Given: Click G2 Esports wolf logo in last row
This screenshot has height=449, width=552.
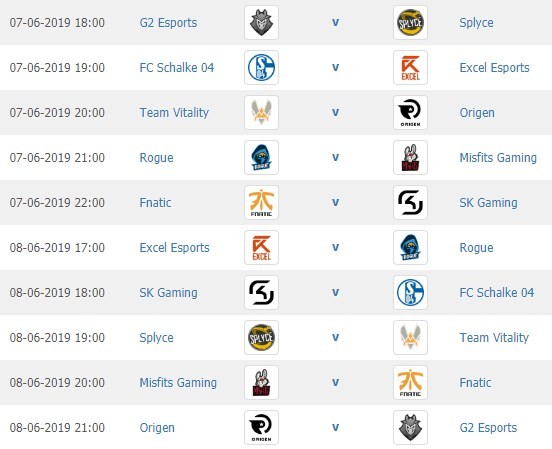Looking at the screenshot, I should coord(410,428).
